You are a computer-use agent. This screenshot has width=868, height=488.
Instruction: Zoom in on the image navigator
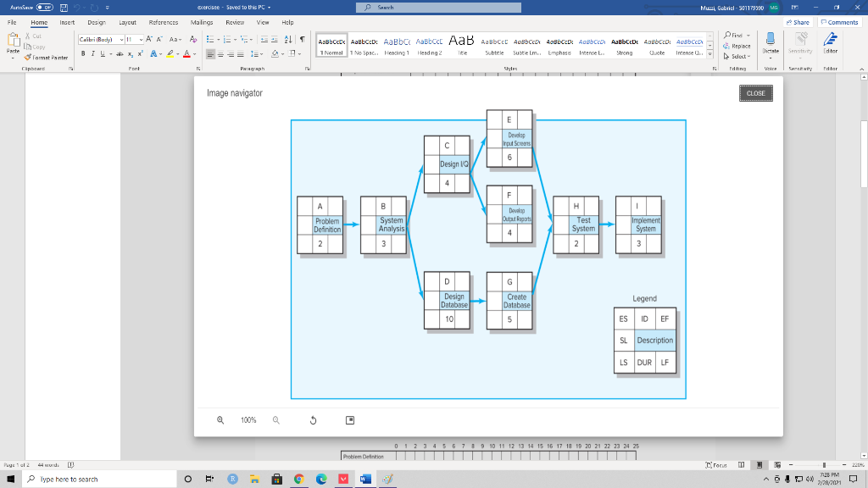pos(220,420)
